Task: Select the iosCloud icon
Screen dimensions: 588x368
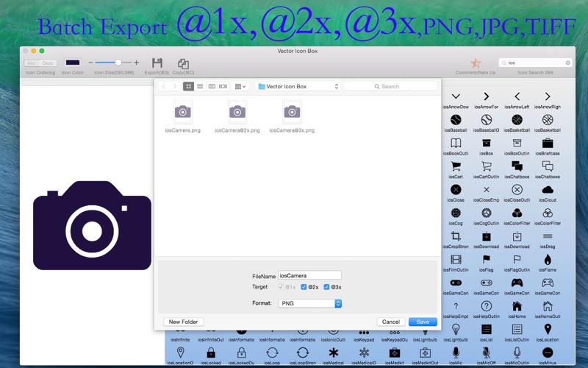Action: (x=548, y=190)
